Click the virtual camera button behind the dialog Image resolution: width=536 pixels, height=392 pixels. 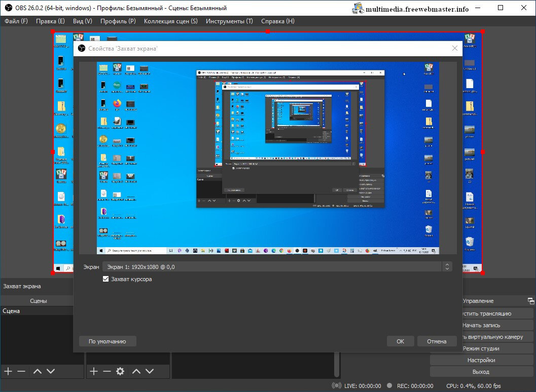coord(497,337)
